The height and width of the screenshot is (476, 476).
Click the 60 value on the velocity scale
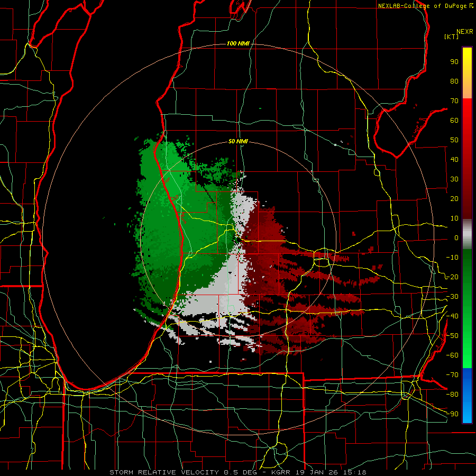tap(454, 121)
